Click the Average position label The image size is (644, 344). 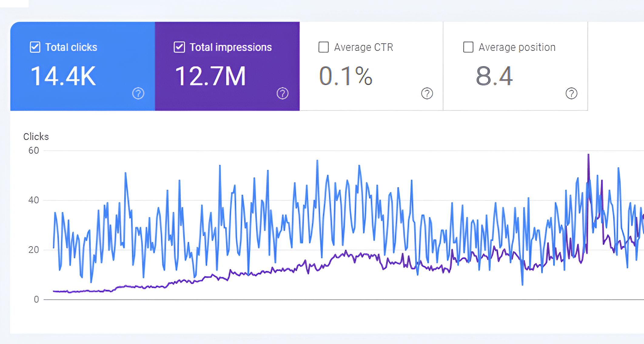click(517, 47)
